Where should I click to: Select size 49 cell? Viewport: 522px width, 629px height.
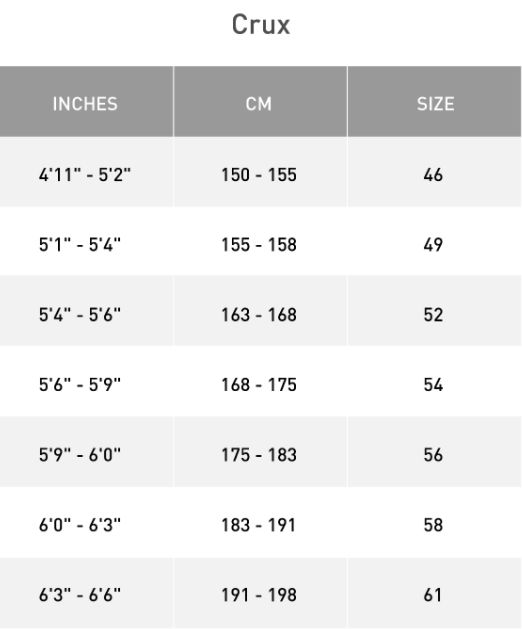[x=435, y=242]
